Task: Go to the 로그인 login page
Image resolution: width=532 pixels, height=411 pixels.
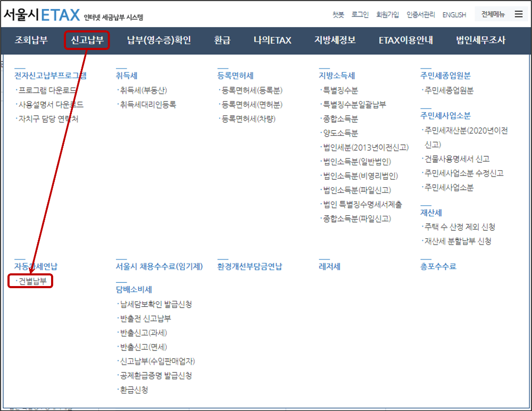Action: click(360, 14)
